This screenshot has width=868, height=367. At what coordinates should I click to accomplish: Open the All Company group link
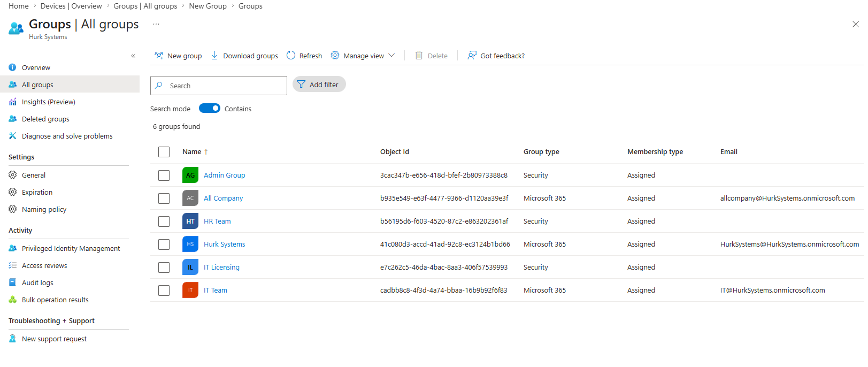point(223,198)
